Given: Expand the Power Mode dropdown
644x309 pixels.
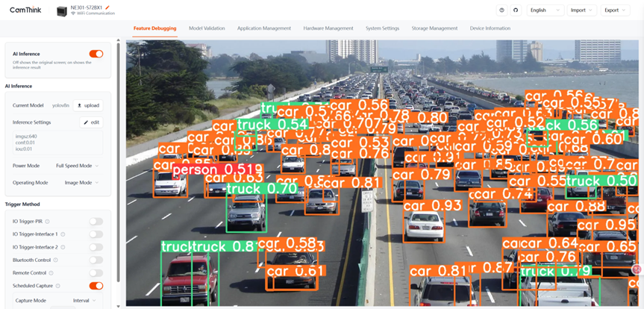Looking at the screenshot, I should tap(77, 166).
